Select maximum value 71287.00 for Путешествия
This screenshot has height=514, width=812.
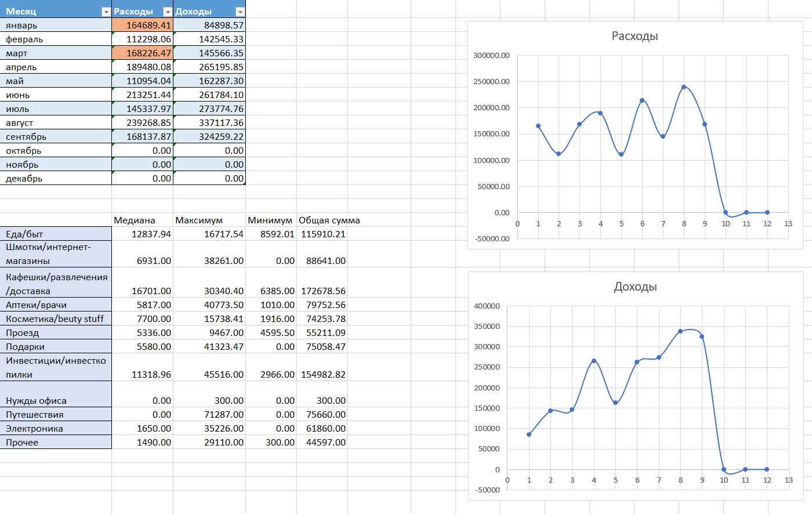pos(209,414)
